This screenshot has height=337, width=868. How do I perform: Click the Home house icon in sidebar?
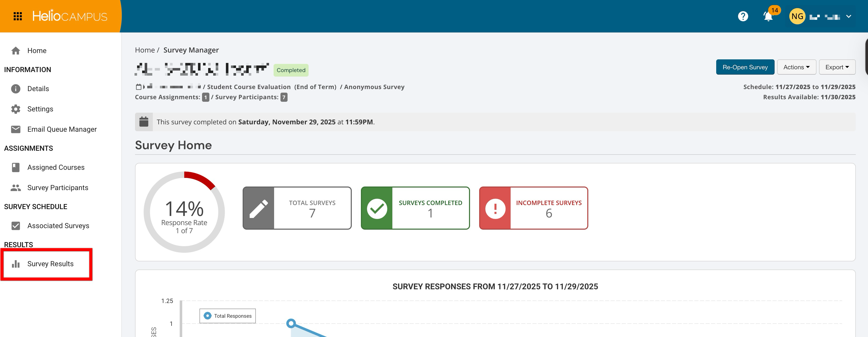15,50
